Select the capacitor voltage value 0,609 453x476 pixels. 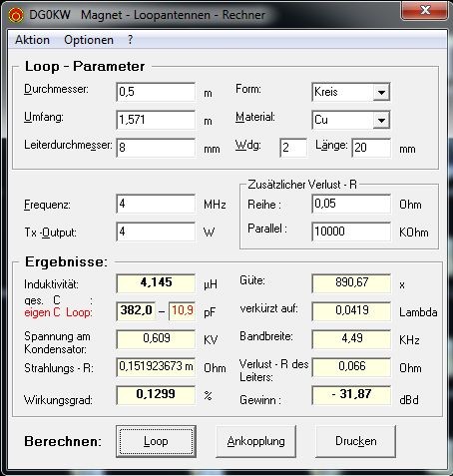(x=156, y=338)
